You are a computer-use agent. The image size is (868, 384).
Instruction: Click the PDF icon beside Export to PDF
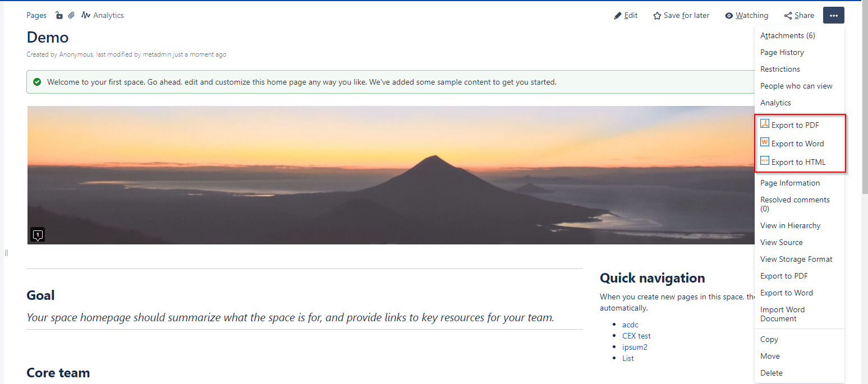pyautogui.click(x=765, y=124)
